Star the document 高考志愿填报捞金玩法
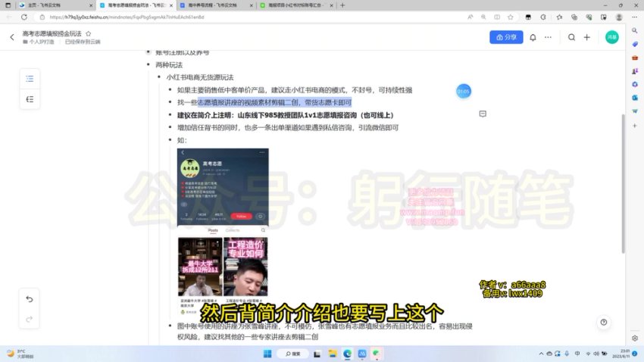The height and width of the screenshot is (362, 644). (x=89, y=33)
